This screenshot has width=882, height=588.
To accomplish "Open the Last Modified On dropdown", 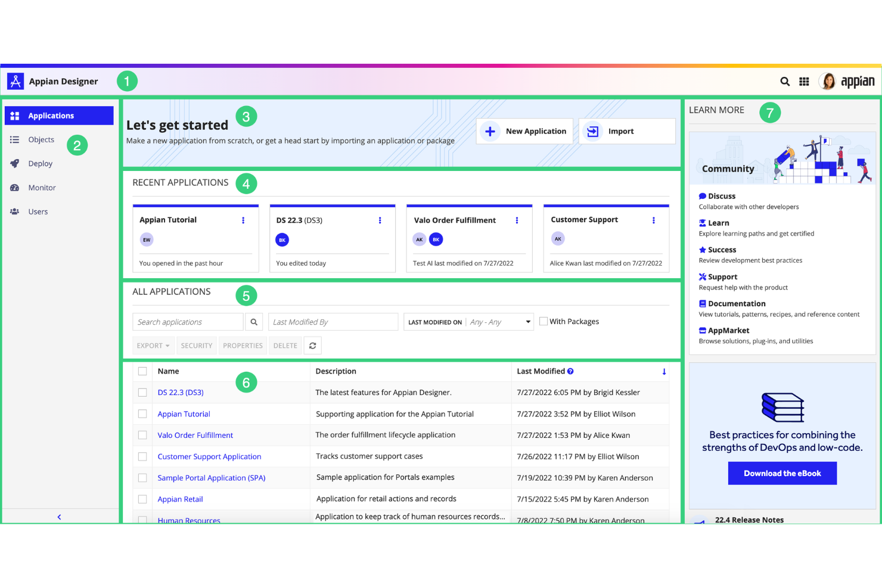I will pyautogui.click(x=468, y=322).
